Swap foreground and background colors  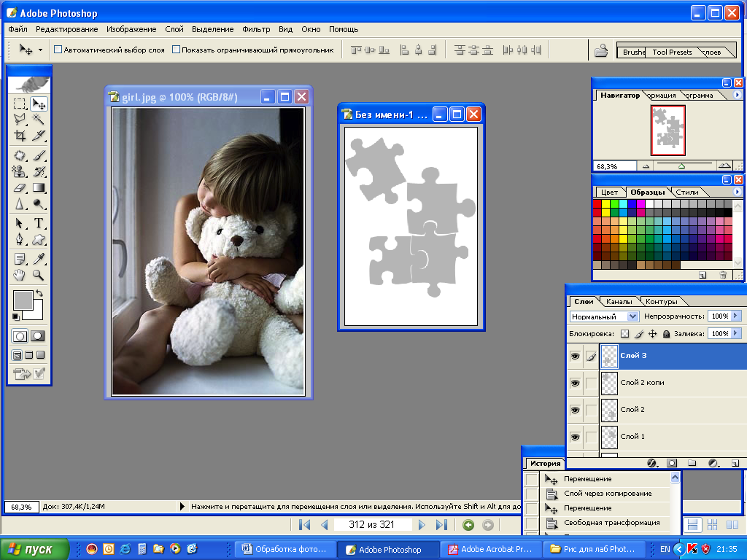click(39, 293)
